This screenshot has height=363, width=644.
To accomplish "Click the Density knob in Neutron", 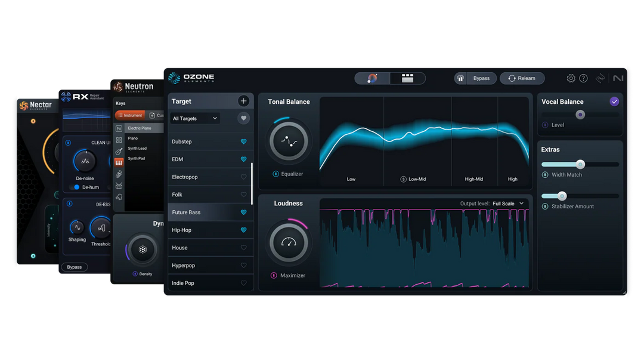I will click(x=143, y=250).
